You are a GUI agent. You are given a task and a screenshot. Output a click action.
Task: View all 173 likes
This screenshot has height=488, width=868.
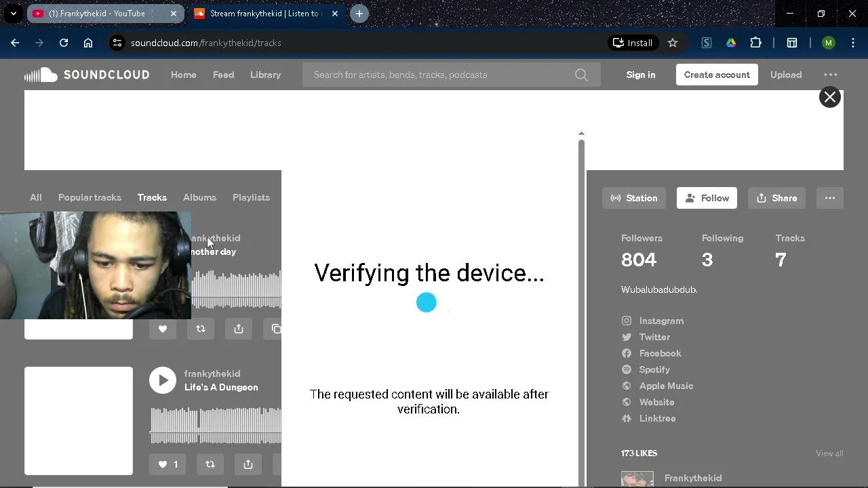pos(829,453)
